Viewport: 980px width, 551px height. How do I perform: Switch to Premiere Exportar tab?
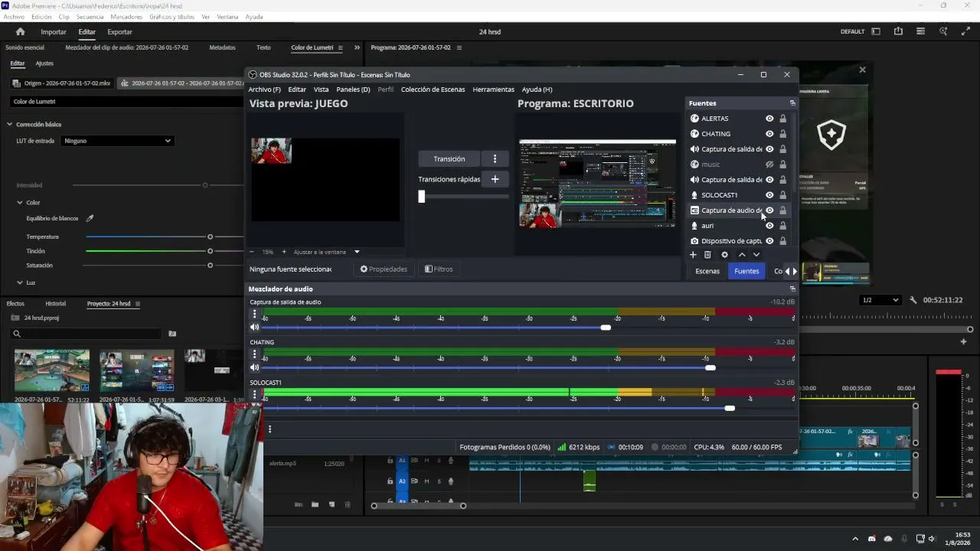click(119, 31)
